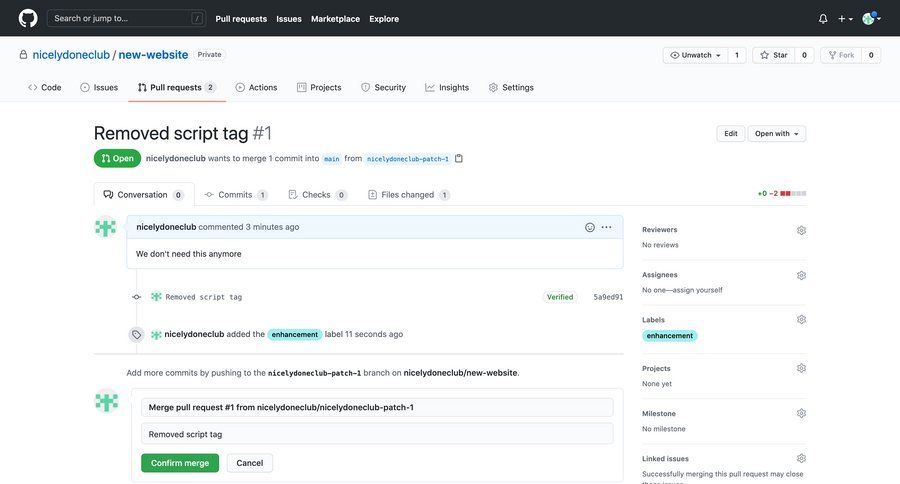The image size is (900, 484).
Task: Click the Reviewers gear icon
Action: pos(801,230)
